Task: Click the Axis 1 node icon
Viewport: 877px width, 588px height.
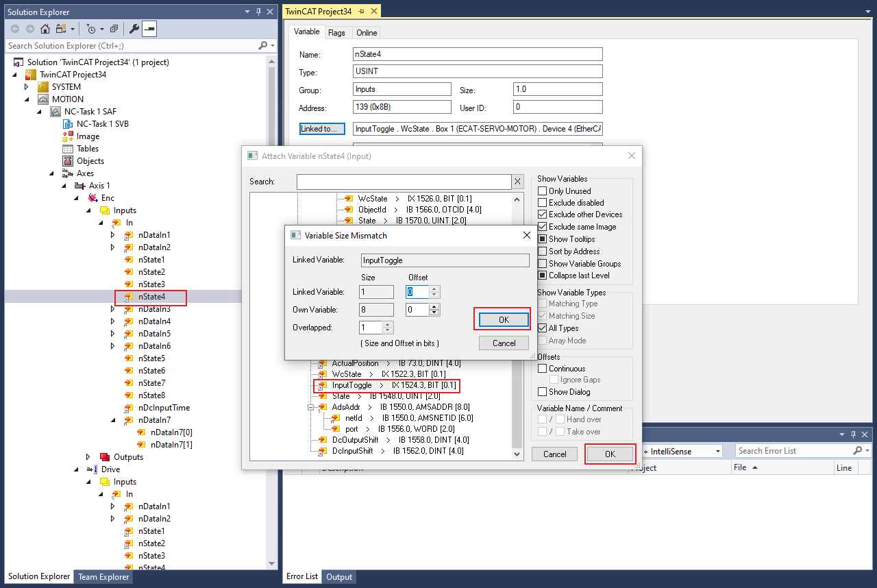Action: click(x=80, y=186)
